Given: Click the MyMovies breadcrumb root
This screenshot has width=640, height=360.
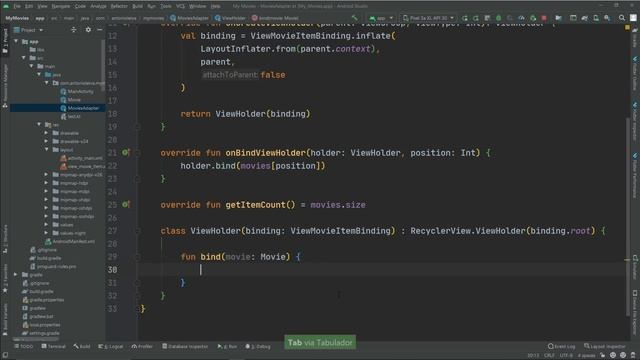Looking at the screenshot, I should [17, 18].
